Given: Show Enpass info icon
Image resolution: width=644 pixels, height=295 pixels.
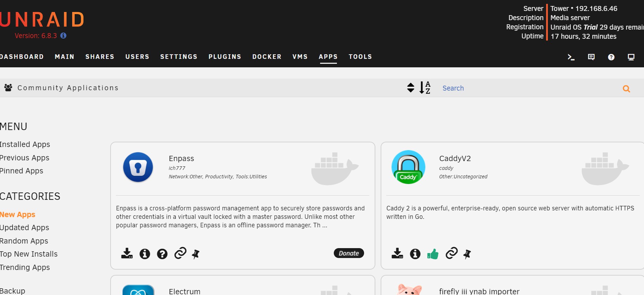Looking at the screenshot, I should (x=145, y=254).
